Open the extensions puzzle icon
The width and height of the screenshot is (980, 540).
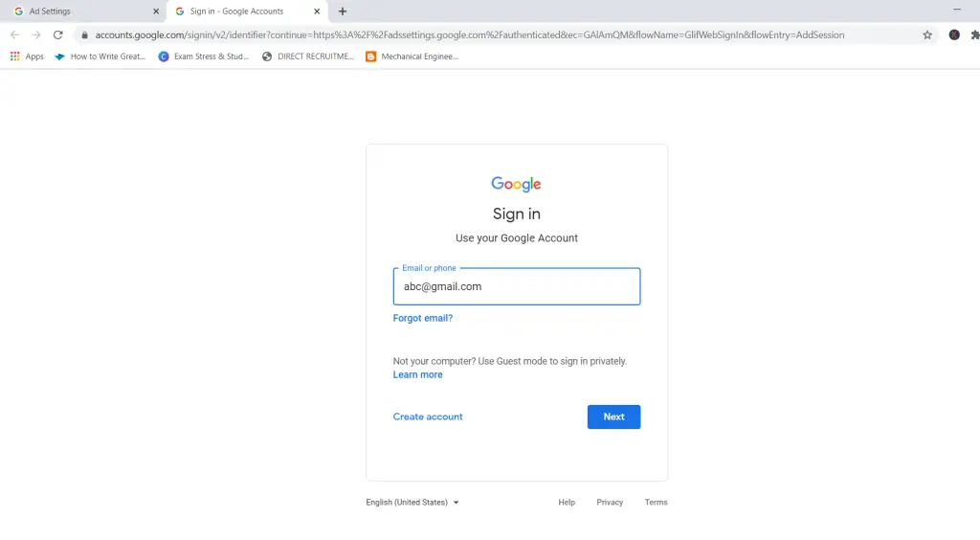[x=974, y=35]
